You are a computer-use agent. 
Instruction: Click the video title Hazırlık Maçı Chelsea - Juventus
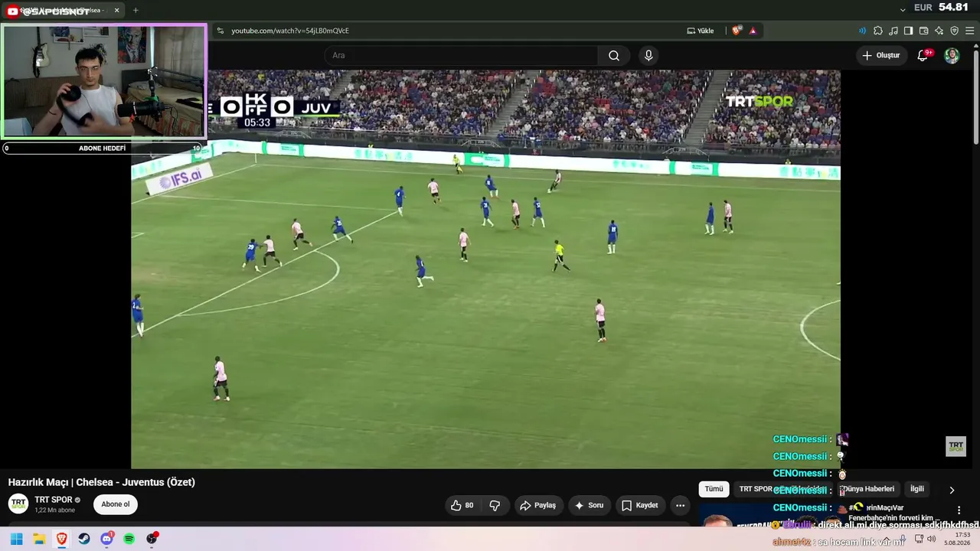(x=102, y=482)
